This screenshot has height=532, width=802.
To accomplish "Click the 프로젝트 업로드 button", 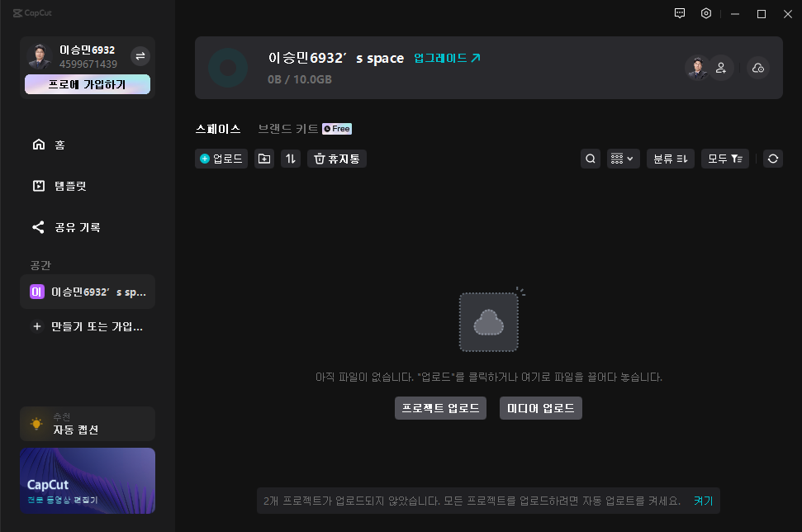I will pyautogui.click(x=440, y=408).
